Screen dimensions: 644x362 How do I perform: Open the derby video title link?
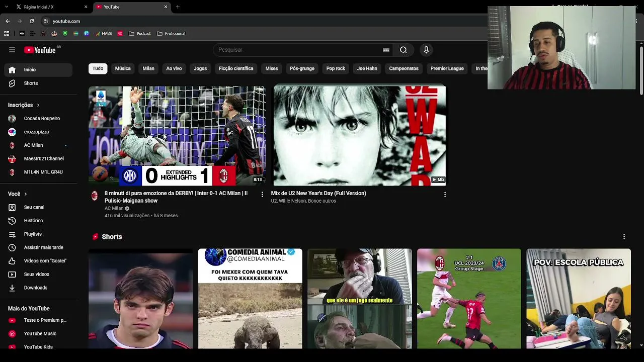(x=176, y=197)
